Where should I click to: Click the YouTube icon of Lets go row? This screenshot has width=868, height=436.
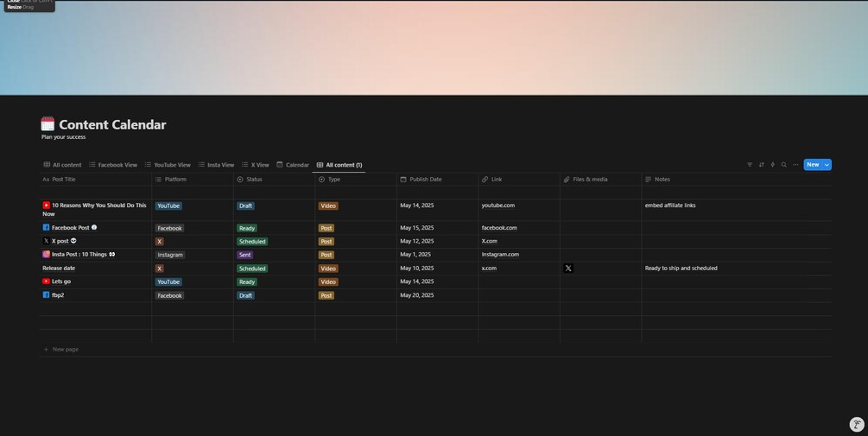point(46,281)
